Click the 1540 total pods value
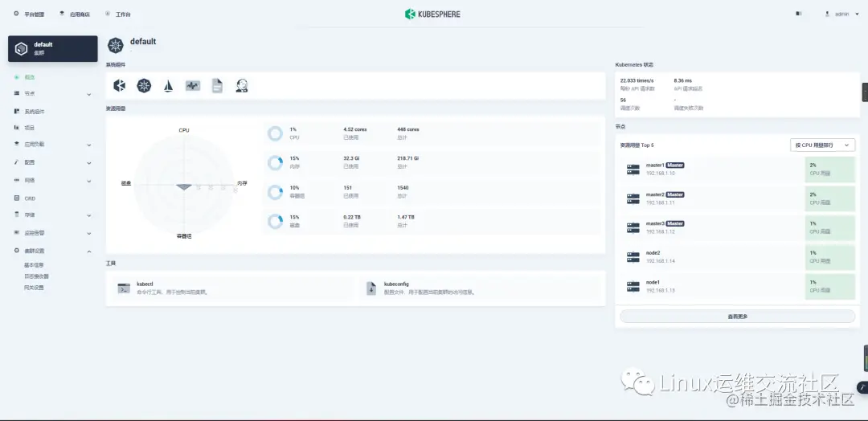The width and height of the screenshot is (868, 421). (403, 188)
